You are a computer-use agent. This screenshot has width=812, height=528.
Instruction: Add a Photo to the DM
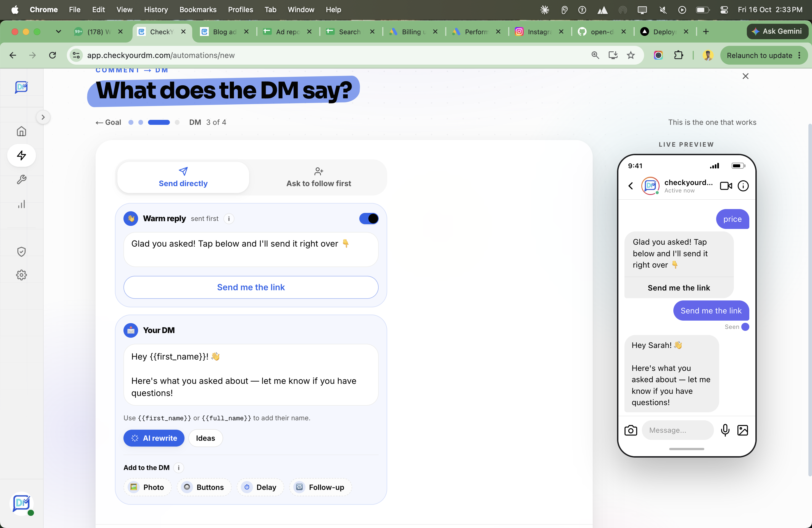click(147, 487)
